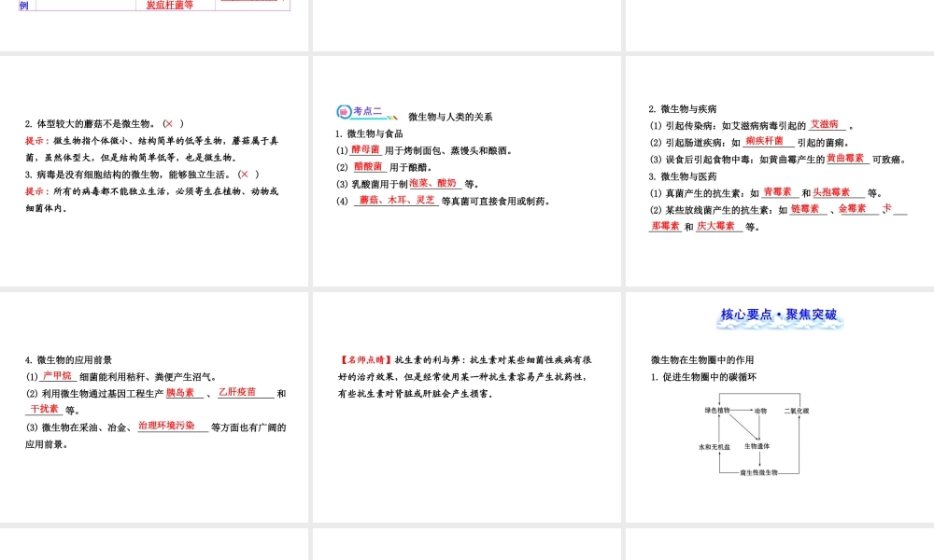Click the heading 3. 微生物与医药
This screenshot has height=560, width=934.
[683, 176]
